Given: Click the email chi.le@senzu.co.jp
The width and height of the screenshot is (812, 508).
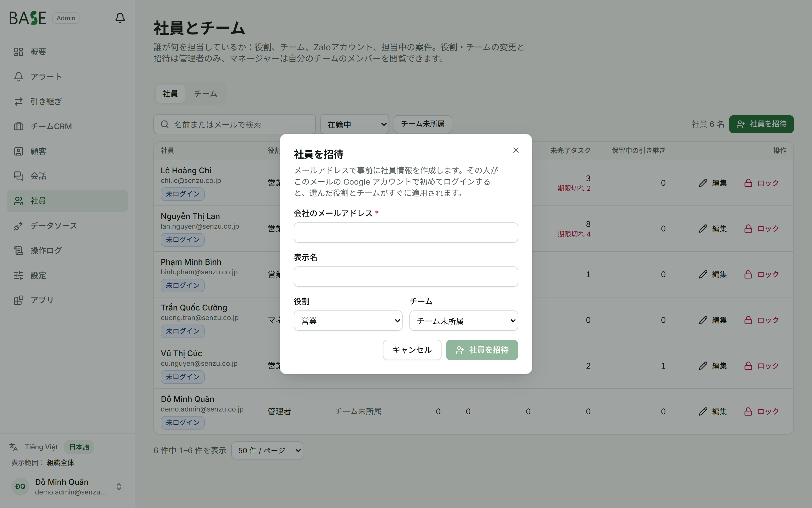Looking at the screenshot, I should [191, 181].
